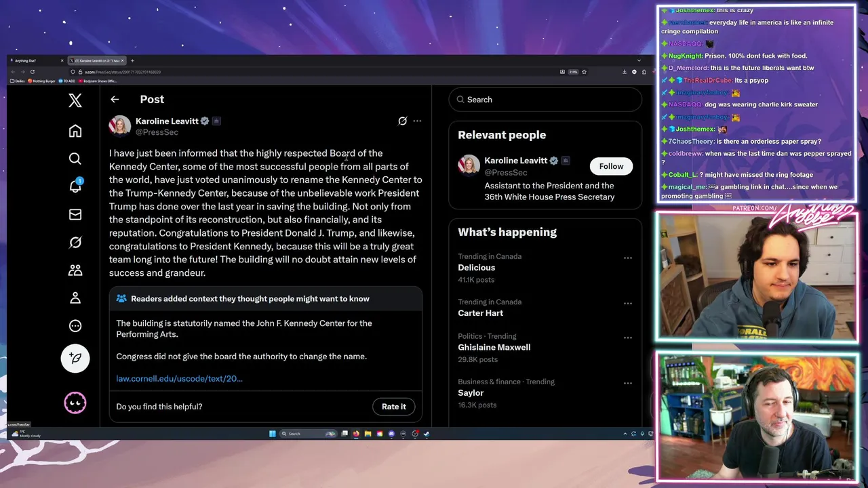Screen dimensions: 868x488
Task: Open the TO ADD bookmark
Action: click(x=66, y=81)
